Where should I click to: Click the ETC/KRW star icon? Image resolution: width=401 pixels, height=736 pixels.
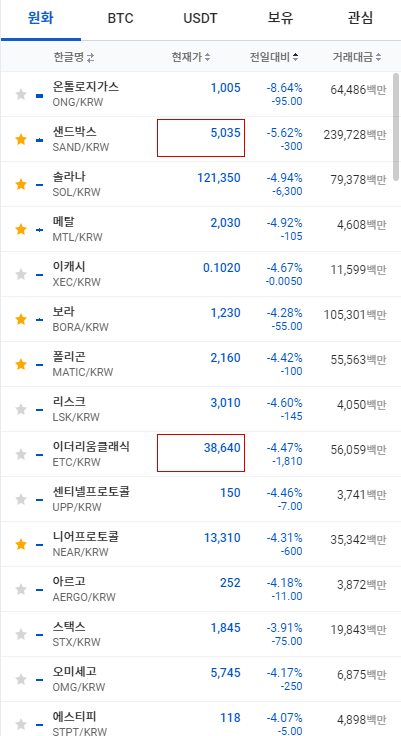coord(21,454)
